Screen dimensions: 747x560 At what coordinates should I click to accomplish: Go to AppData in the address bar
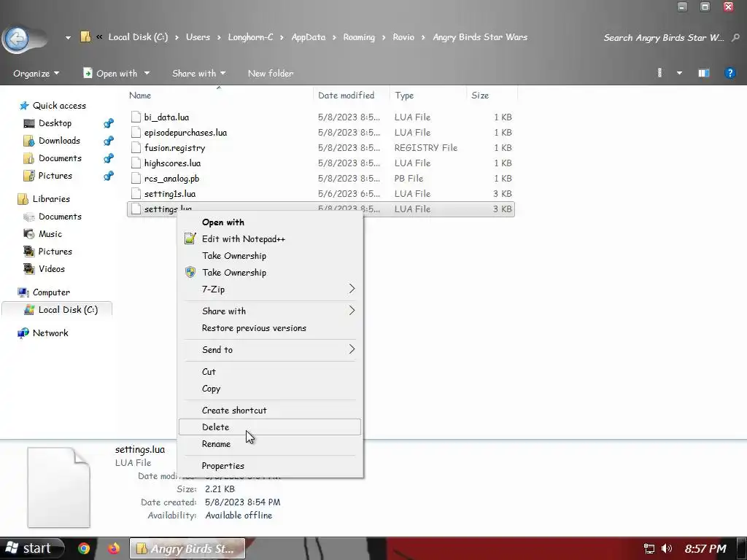[309, 37]
